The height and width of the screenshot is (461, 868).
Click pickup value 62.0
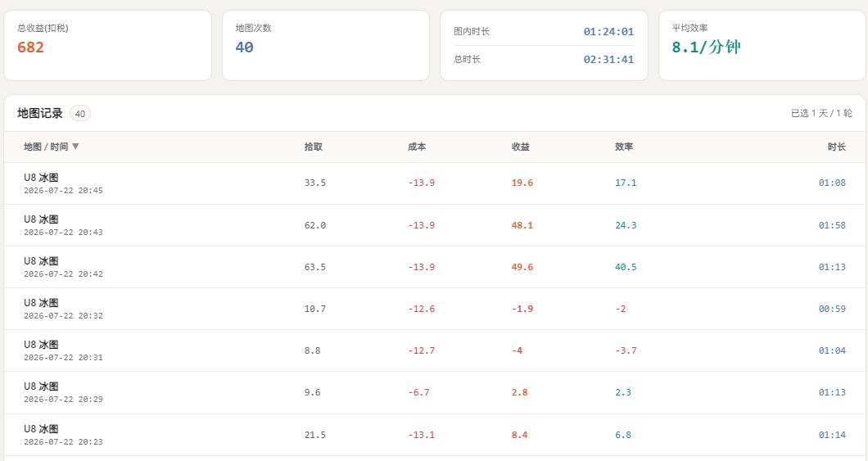(315, 225)
